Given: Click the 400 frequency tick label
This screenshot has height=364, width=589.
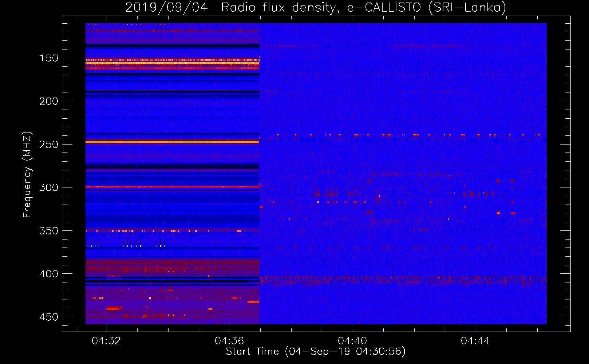Looking at the screenshot, I should pyautogui.click(x=49, y=274).
